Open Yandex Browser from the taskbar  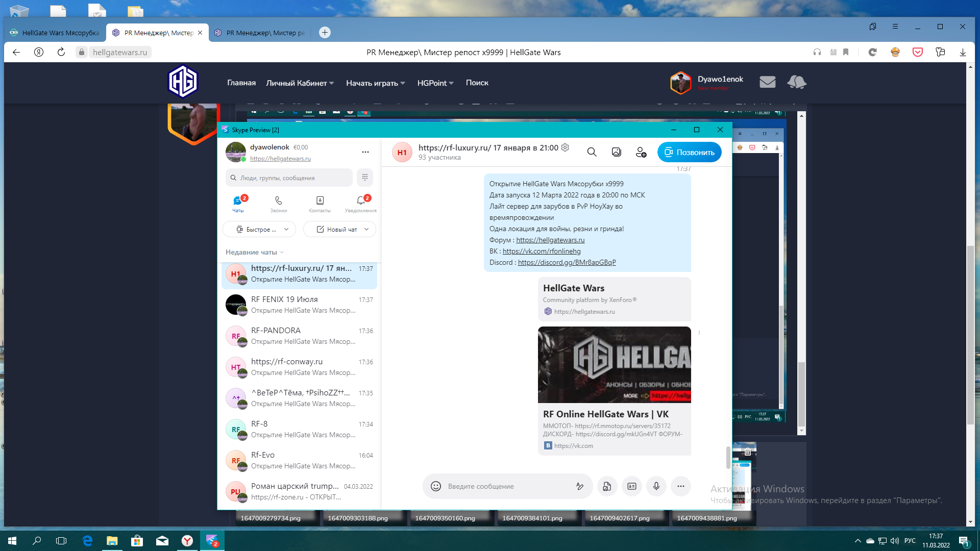pyautogui.click(x=187, y=541)
